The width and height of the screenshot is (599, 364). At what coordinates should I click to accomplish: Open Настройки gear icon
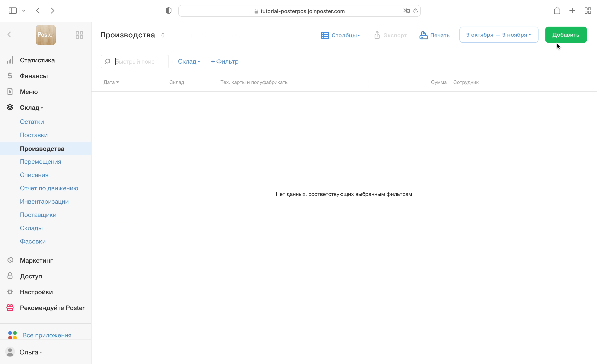click(x=10, y=292)
